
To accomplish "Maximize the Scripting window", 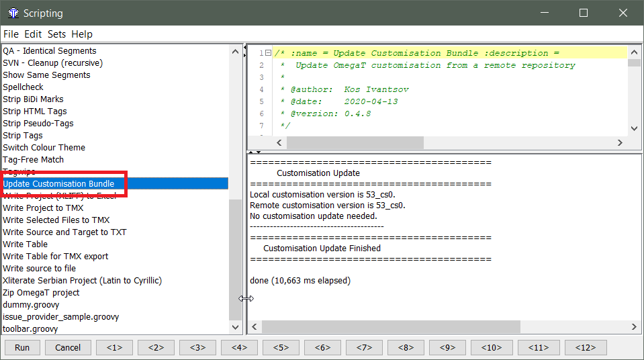I will point(584,13).
